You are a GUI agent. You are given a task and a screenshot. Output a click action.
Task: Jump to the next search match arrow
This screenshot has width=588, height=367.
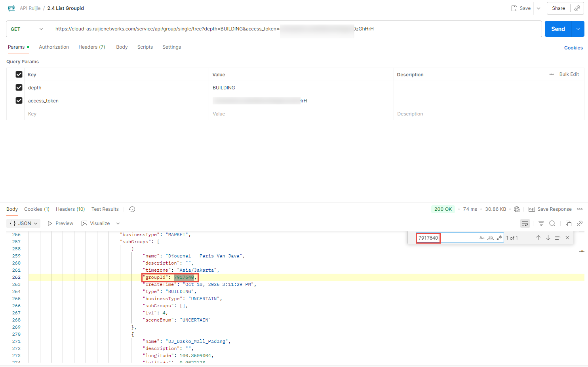[548, 238]
